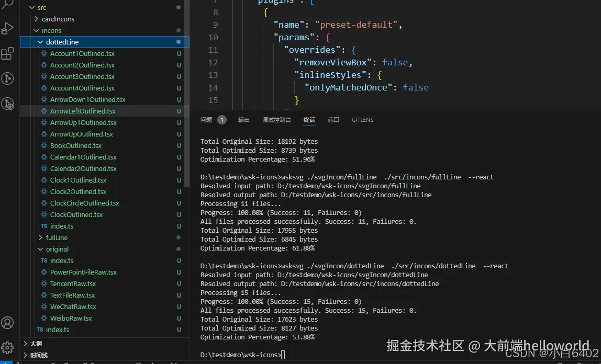Screen dimensions: 601x364
Task: Click the React icon of Account1Outlined.tsx
Action: click(44, 53)
